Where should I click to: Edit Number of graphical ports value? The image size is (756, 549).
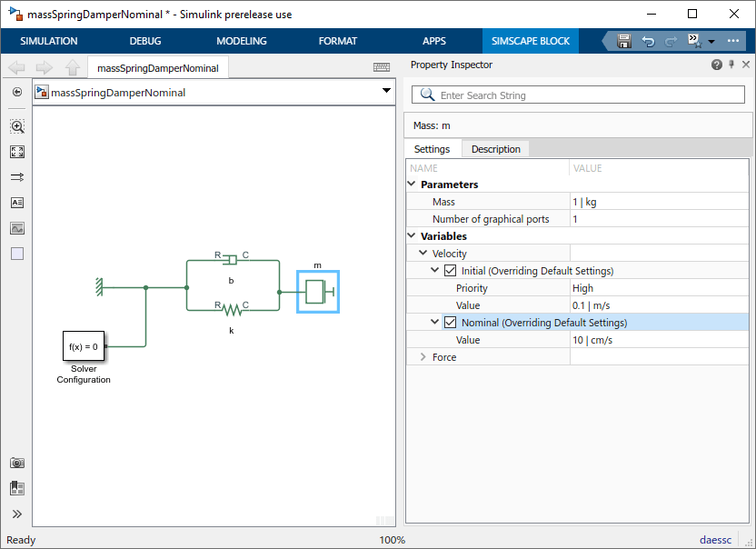[659, 219]
